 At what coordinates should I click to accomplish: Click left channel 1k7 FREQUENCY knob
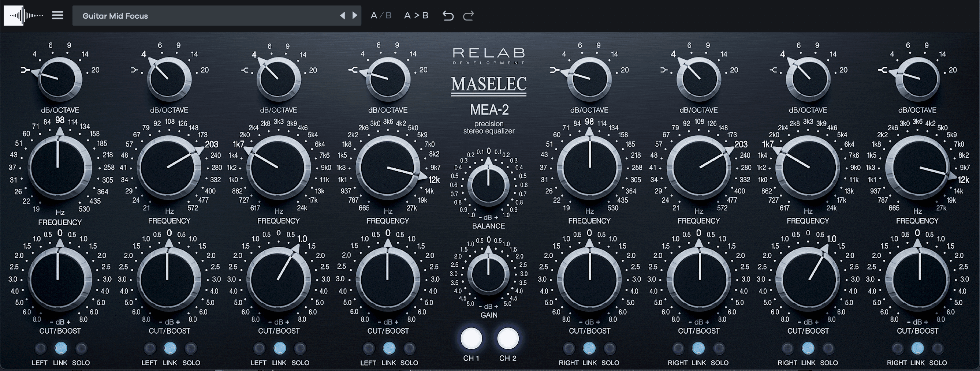click(x=278, y=167)
